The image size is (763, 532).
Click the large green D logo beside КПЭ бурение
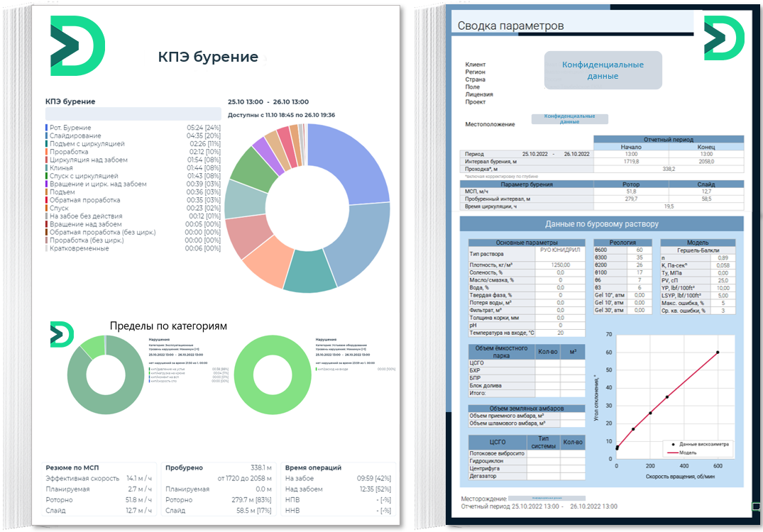point(77,45)
